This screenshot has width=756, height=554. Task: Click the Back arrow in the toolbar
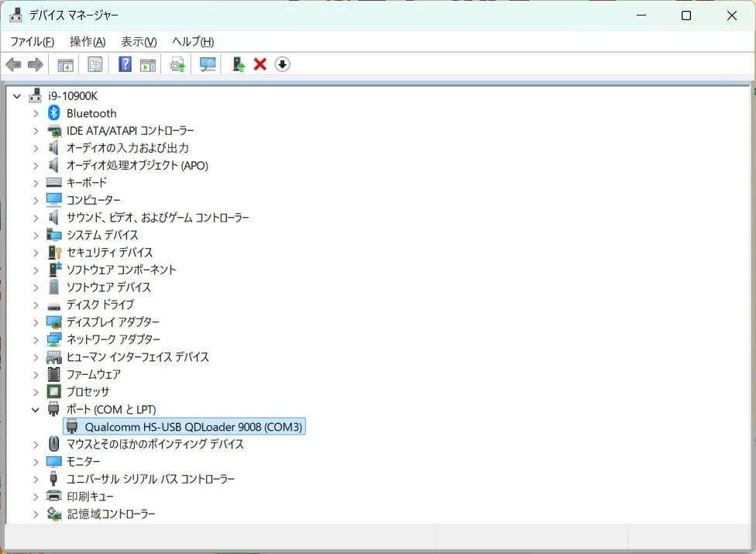pyautogui.click(x=13, y=64)
